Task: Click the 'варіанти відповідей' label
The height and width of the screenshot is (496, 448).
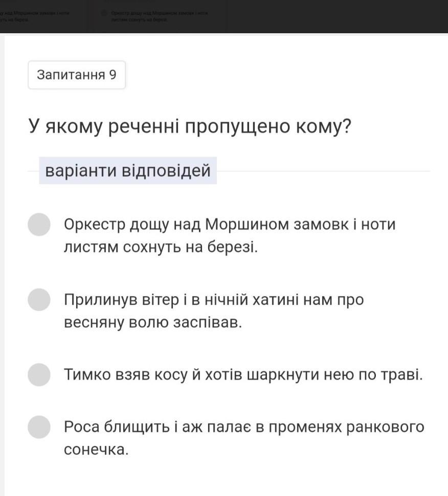Action: pyautogui.click(x=128, y=170)
